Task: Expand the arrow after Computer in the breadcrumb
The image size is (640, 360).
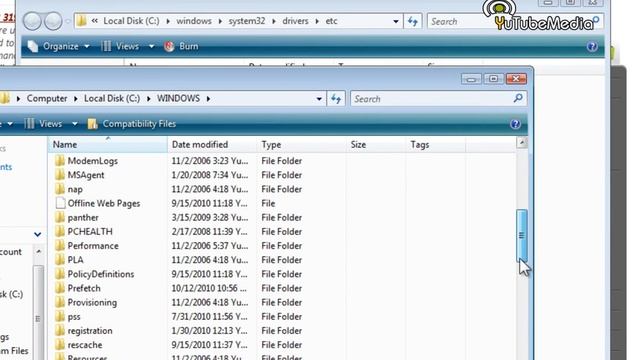Action: tap(76, 99)
